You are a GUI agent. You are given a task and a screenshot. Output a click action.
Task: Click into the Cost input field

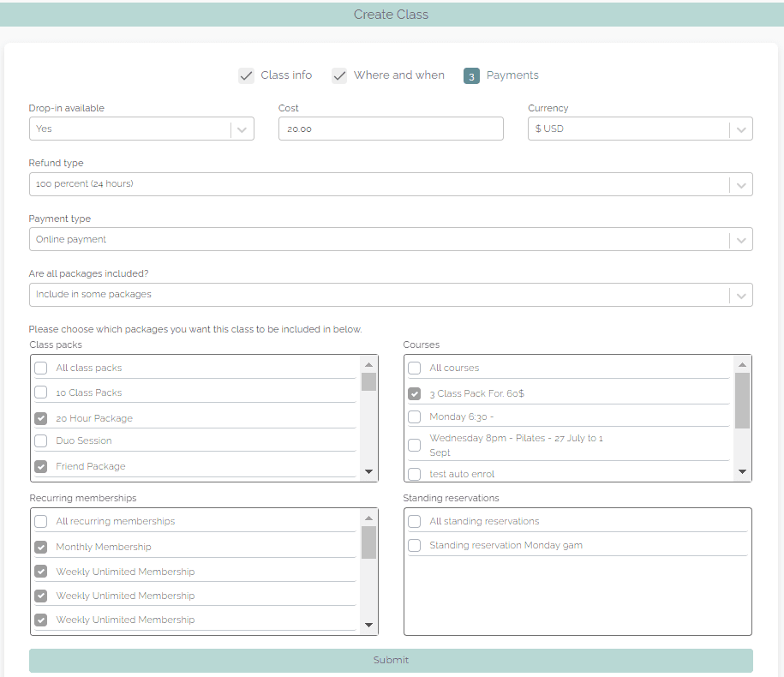(x=390, y=129)
